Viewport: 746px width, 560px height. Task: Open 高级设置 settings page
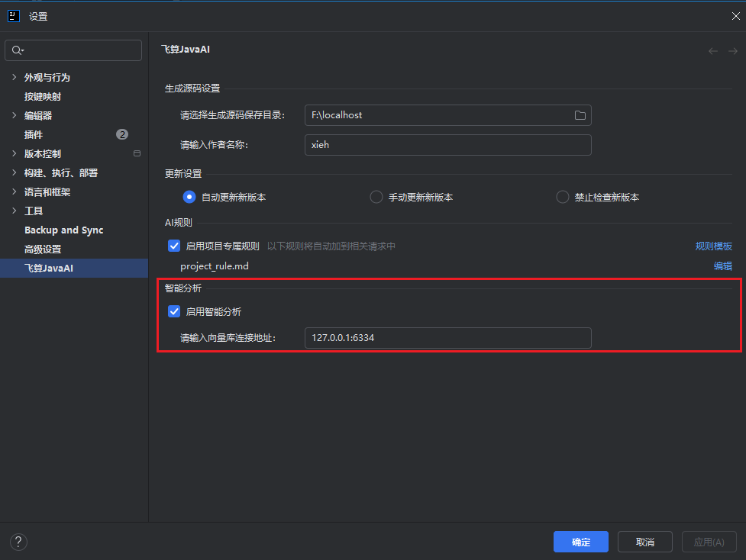click(x=43, y=249)
